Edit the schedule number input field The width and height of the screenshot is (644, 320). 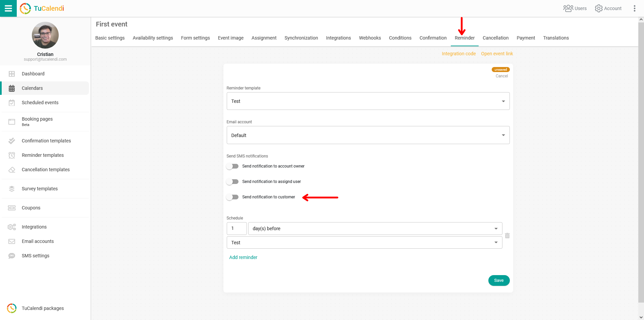tap(236, 228)
